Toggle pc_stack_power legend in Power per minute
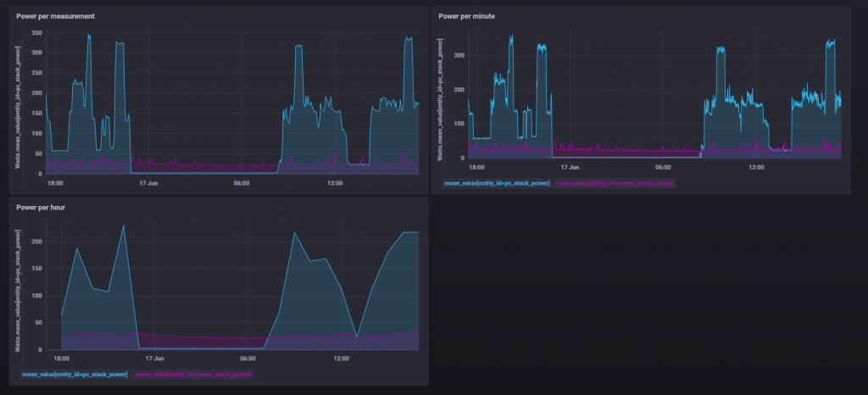868x395 pixels. click(496, 182)
